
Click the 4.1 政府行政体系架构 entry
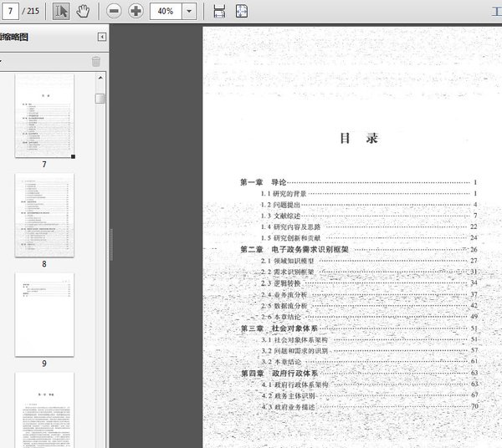tap(369, 384)
